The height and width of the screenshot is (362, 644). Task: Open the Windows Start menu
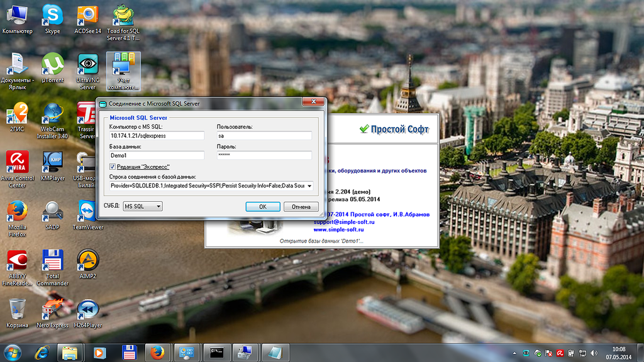coord(12,353)
